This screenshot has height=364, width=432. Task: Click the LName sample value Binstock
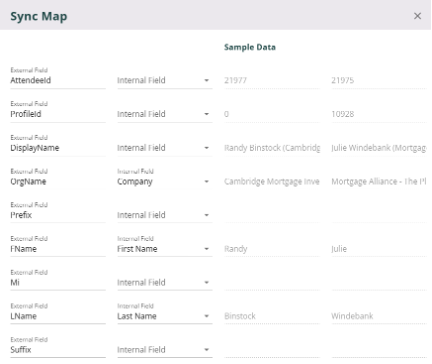[240, 316]
